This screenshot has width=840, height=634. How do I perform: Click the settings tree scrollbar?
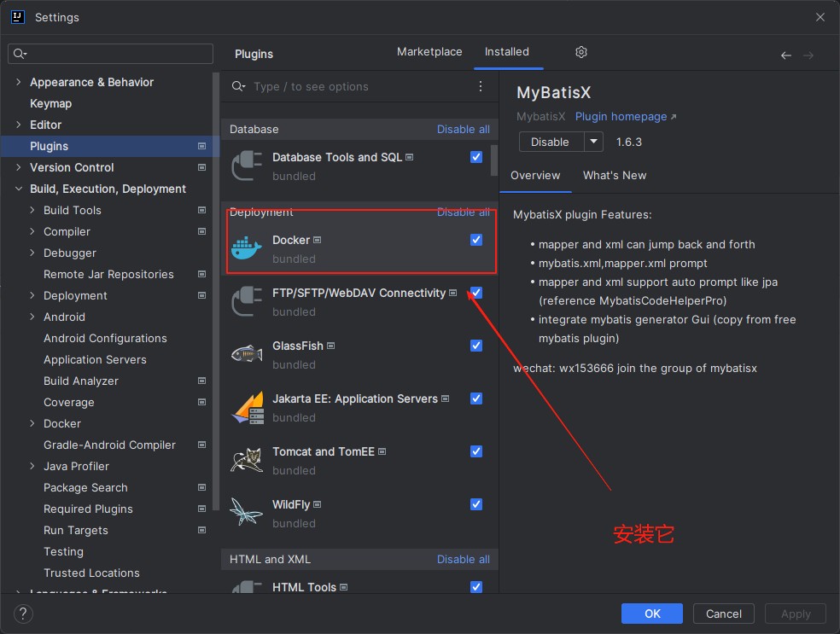[216, 292]
